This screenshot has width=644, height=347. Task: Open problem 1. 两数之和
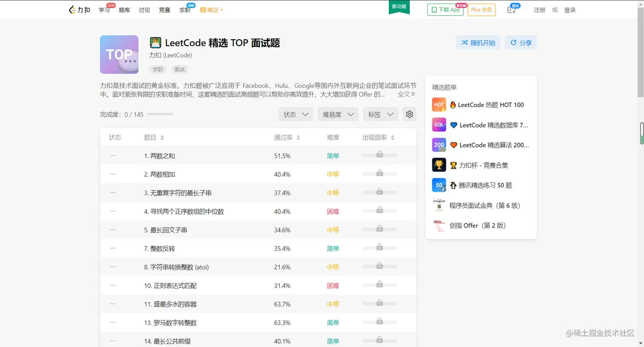pyautogui.click(x=159, y=156)
